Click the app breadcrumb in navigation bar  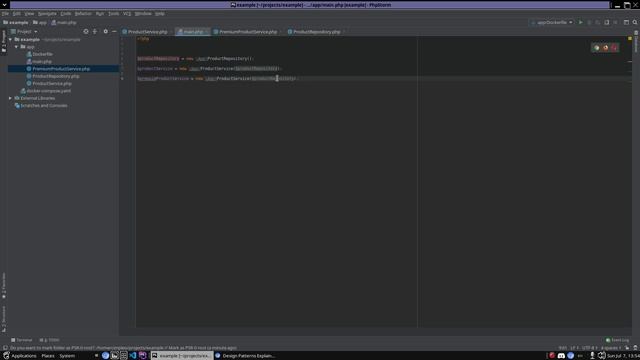[40, 22]
